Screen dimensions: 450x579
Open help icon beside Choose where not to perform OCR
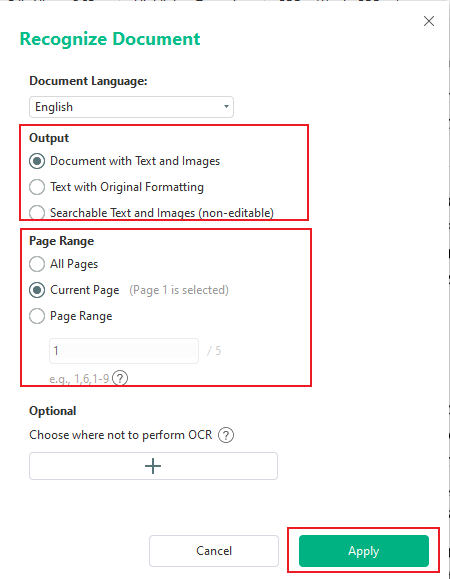tap(226, 435)
